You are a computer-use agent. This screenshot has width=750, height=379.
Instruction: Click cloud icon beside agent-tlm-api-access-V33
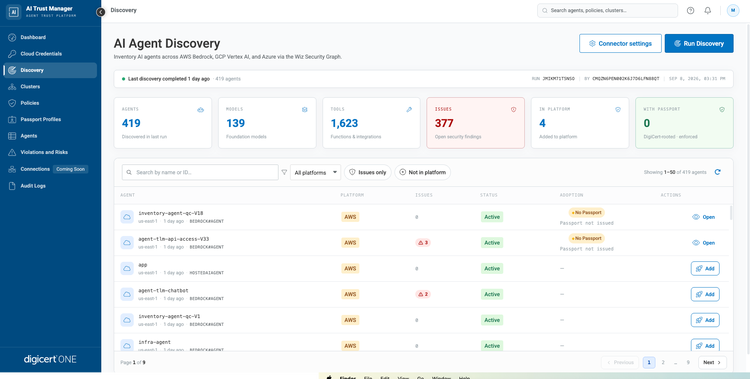[x=127, y=243]
